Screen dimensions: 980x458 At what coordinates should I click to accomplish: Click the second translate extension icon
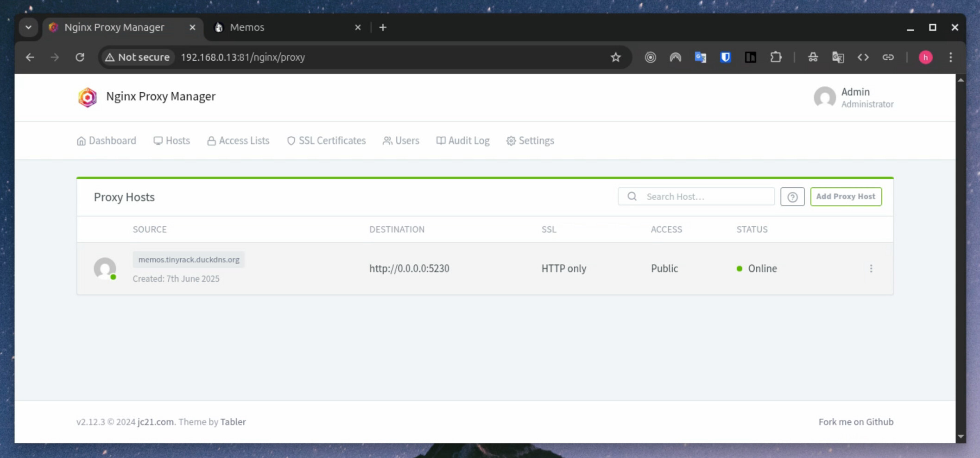(x=838, y=57)
